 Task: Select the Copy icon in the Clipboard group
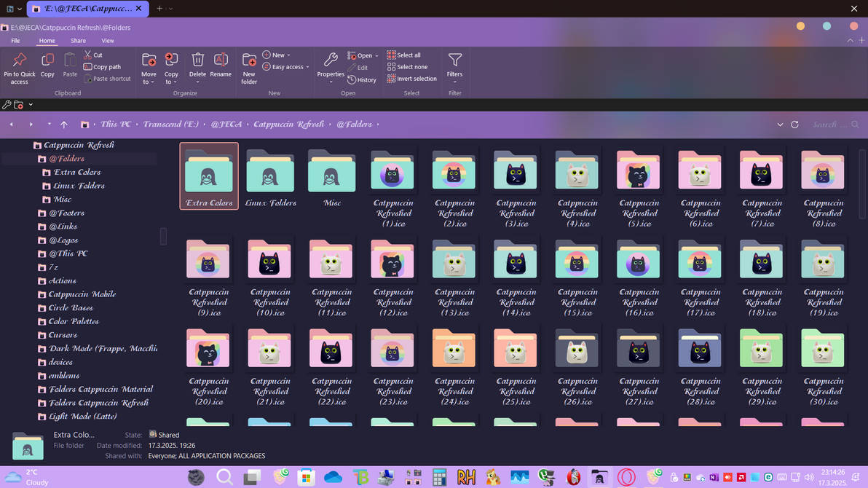(47, 59)
